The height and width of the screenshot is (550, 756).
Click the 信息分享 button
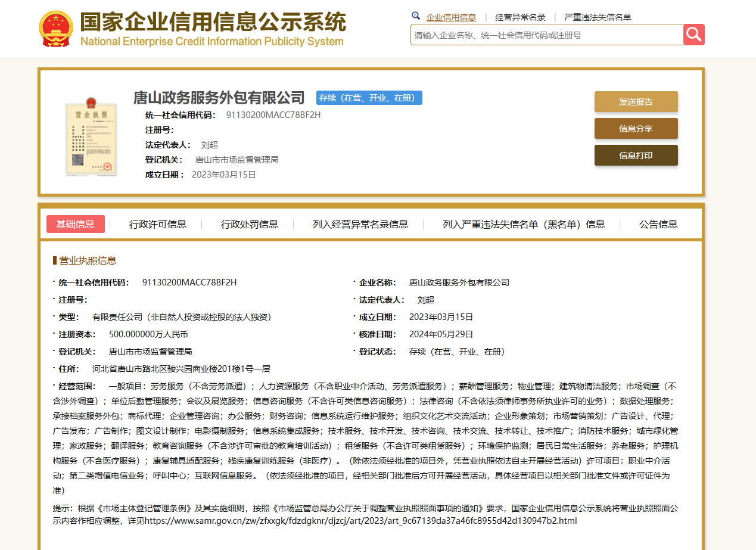636,129
